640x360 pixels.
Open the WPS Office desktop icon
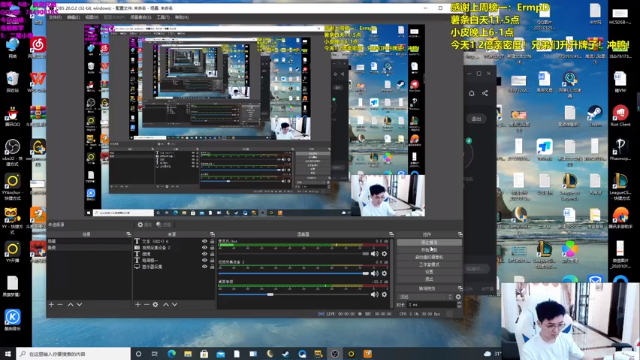tap(38, 81)
